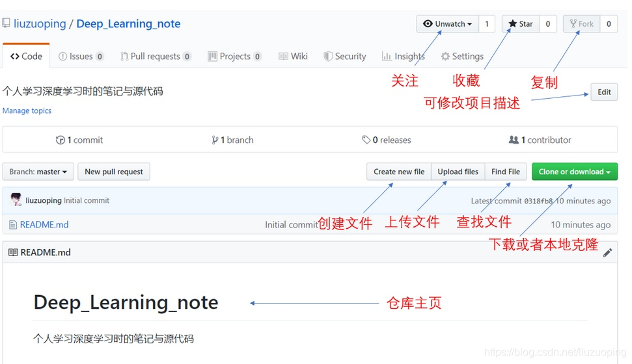
Task: View the 1 contributor page
Action: click(x=540, y=140)
